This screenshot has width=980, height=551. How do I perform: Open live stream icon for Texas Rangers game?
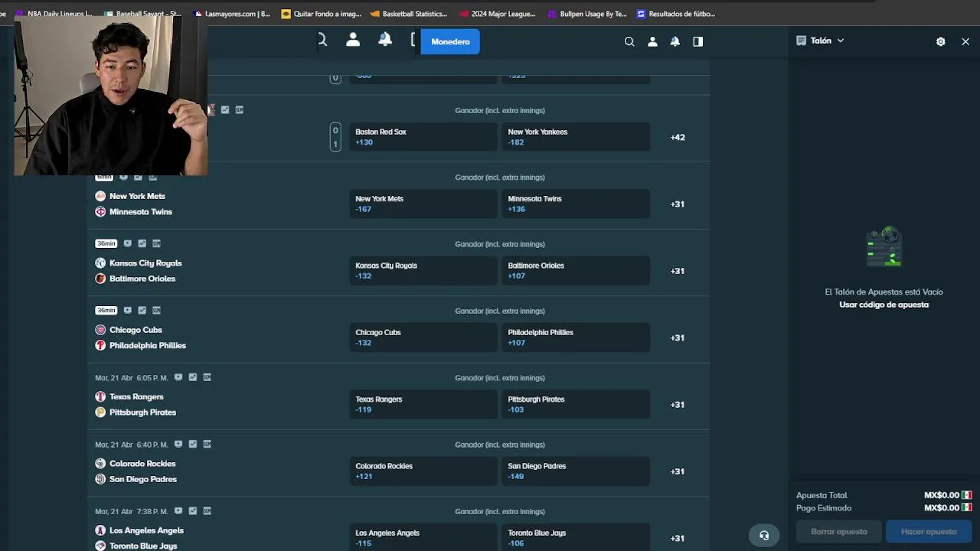point(178,377)
